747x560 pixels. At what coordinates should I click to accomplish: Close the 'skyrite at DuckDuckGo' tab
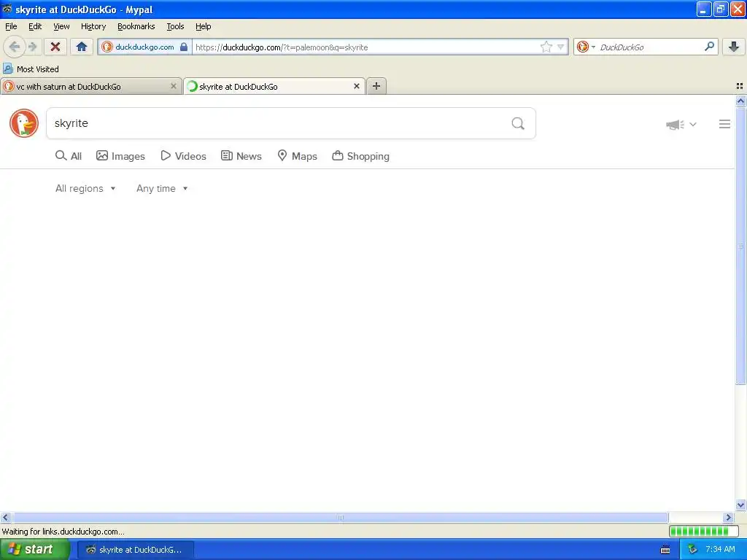(356, 86)
